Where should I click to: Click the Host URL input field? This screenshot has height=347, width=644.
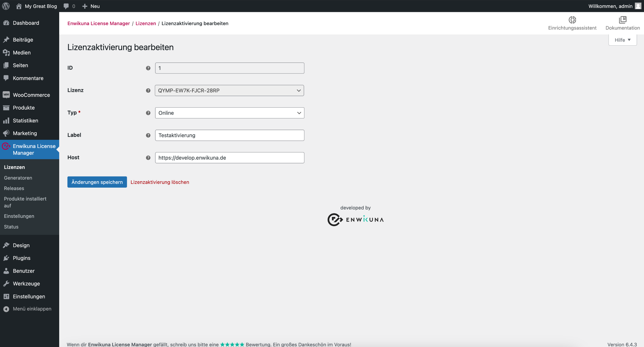coord(230,158)
